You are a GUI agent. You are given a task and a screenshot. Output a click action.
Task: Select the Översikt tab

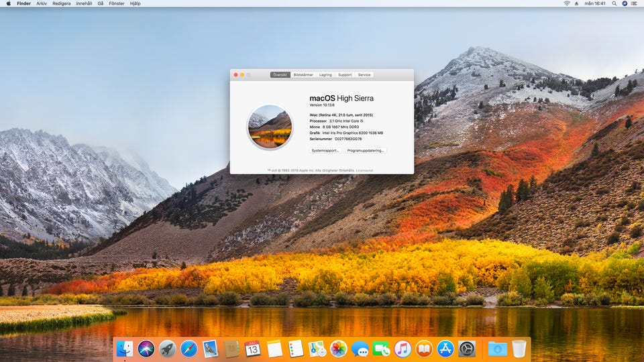point(280,74)
